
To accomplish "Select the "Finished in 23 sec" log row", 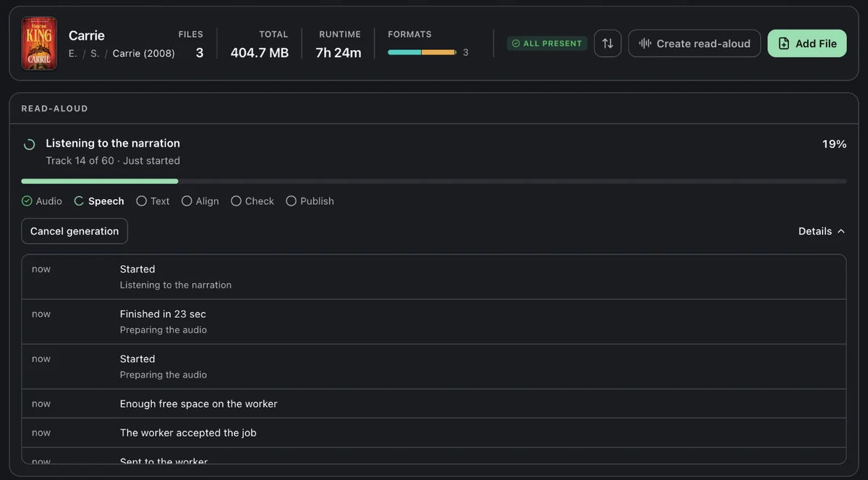I will coord(434,321).
